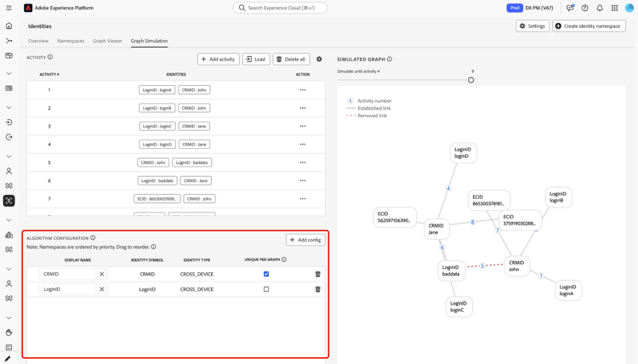The image size is (638, 364).
Task: Select the LoginID loginD graph node
Action: [x=463, y=152]
